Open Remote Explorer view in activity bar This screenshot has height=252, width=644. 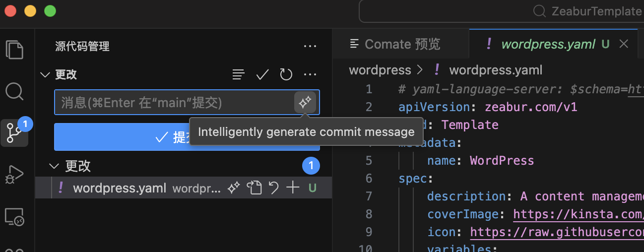(14, 216)
